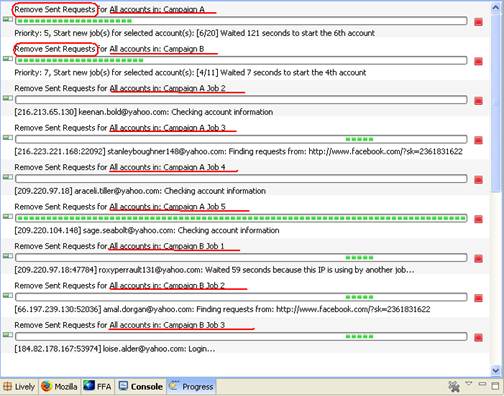Open the Progress view menu dropdown arrow

pyautogui.click(x=469, y=383)
